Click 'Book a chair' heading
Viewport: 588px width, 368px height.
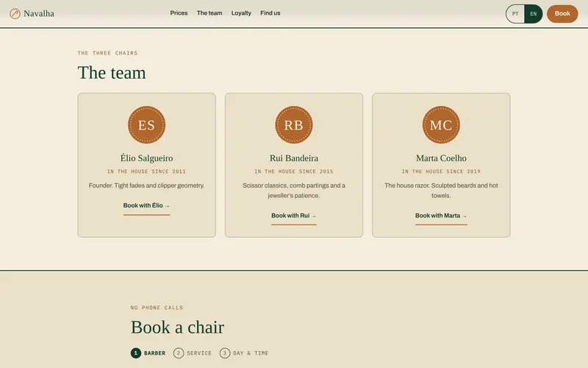(177, 327)
